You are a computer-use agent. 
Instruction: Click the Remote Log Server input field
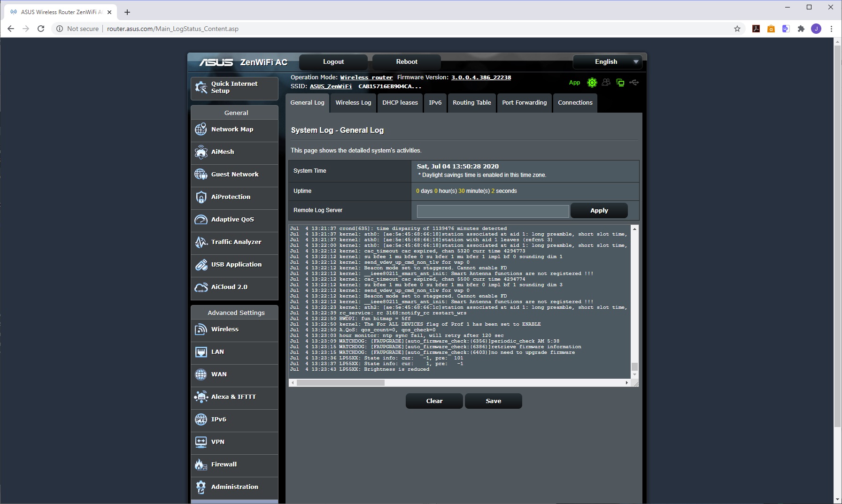493,211
